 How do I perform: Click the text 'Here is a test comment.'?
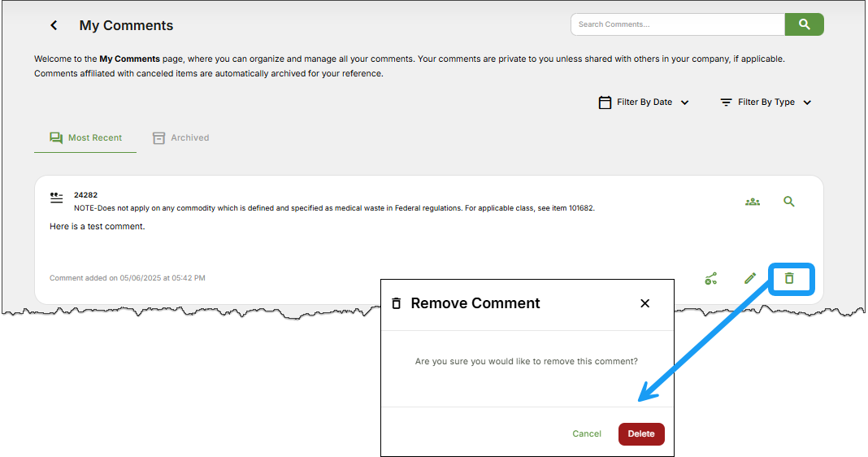97,226
